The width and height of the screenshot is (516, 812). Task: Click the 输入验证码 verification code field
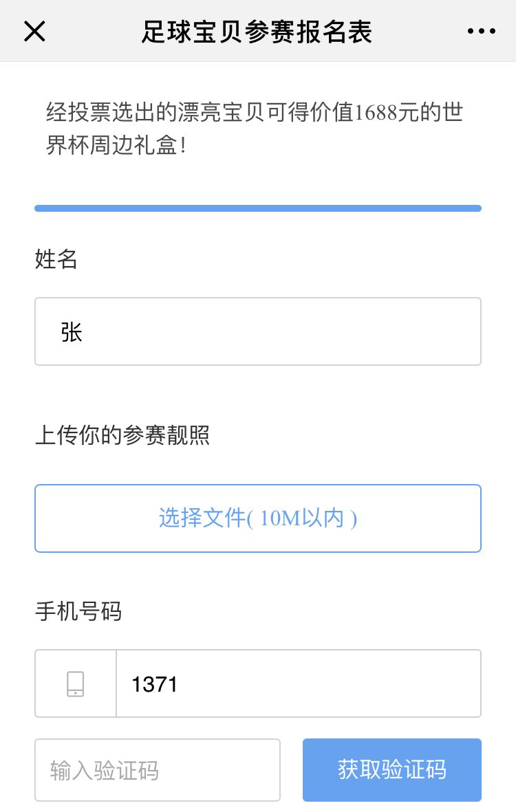coord(158,769)
